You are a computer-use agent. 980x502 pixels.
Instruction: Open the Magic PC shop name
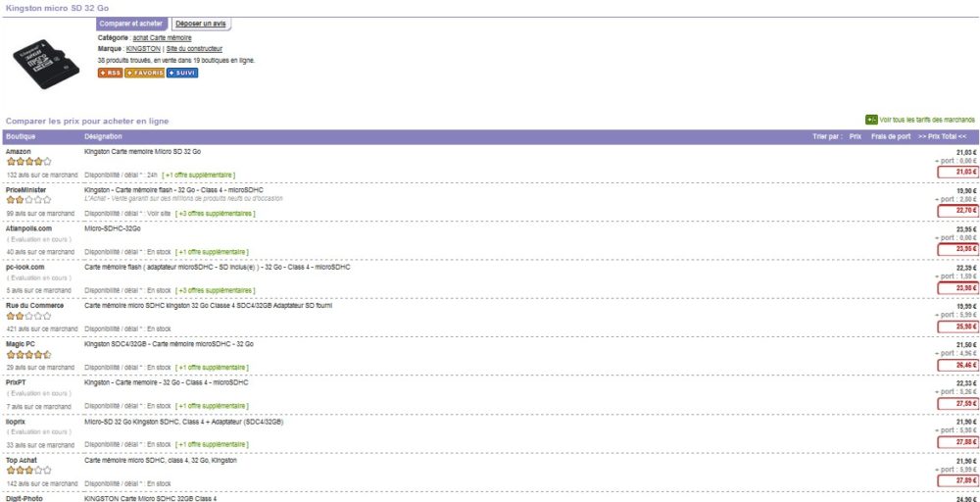click(21, 344)
